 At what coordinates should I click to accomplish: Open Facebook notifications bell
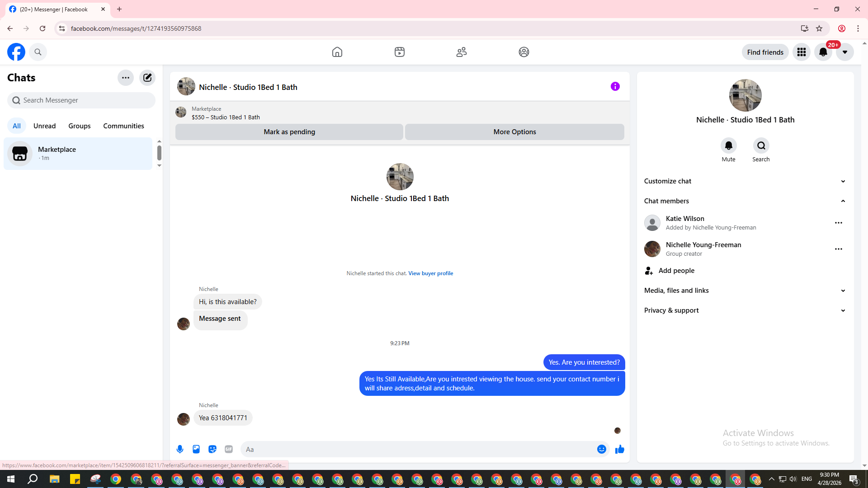click(823, 52)
